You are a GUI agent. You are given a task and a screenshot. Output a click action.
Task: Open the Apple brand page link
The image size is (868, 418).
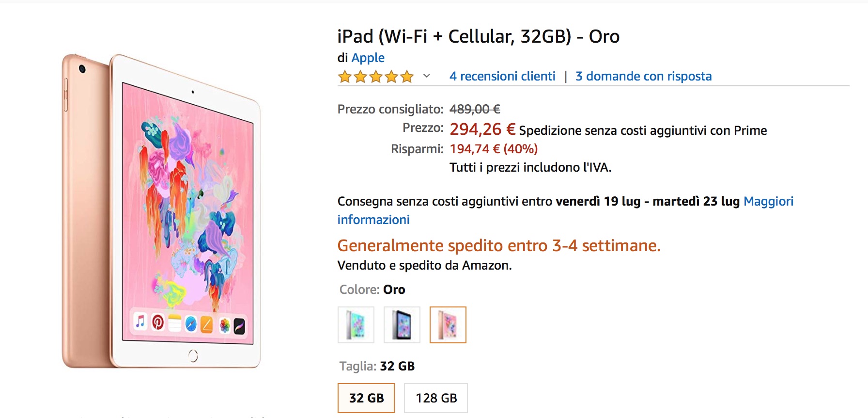(369, 58)
